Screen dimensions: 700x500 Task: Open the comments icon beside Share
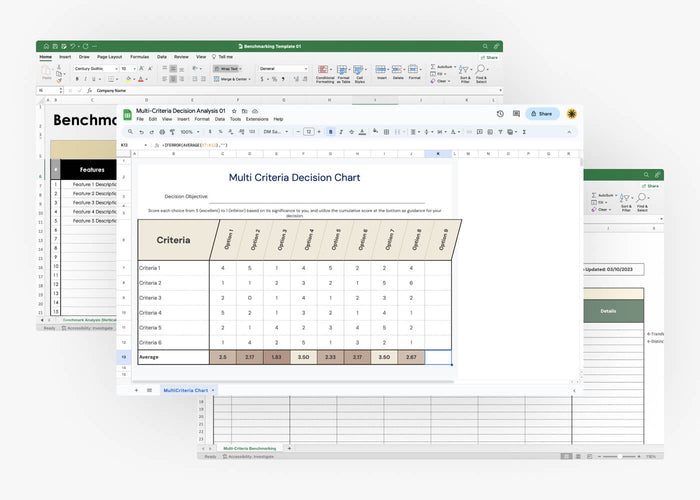[515, 114]
